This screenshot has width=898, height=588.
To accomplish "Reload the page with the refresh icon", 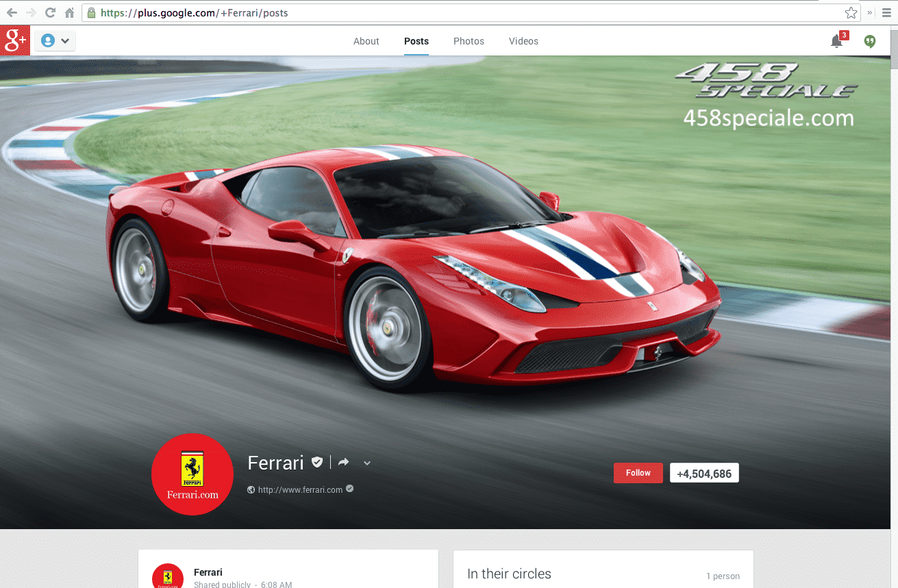I will tap(50, 12).
